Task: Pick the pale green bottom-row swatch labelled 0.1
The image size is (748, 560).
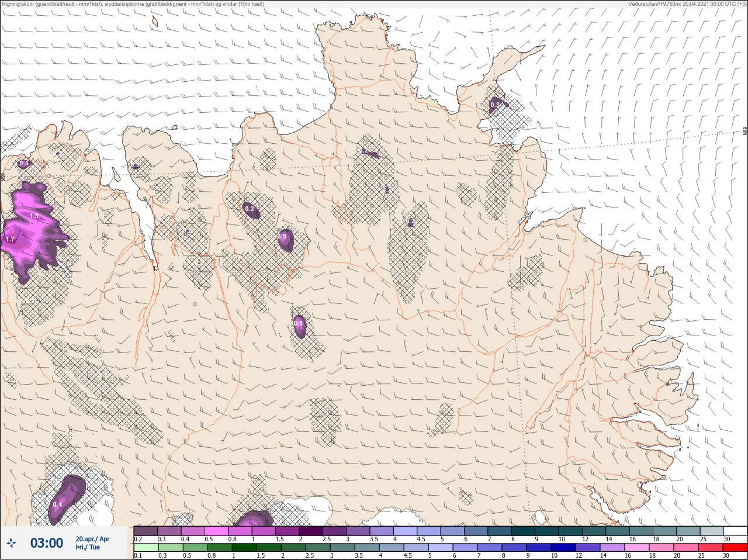Action: pos(146,548)
